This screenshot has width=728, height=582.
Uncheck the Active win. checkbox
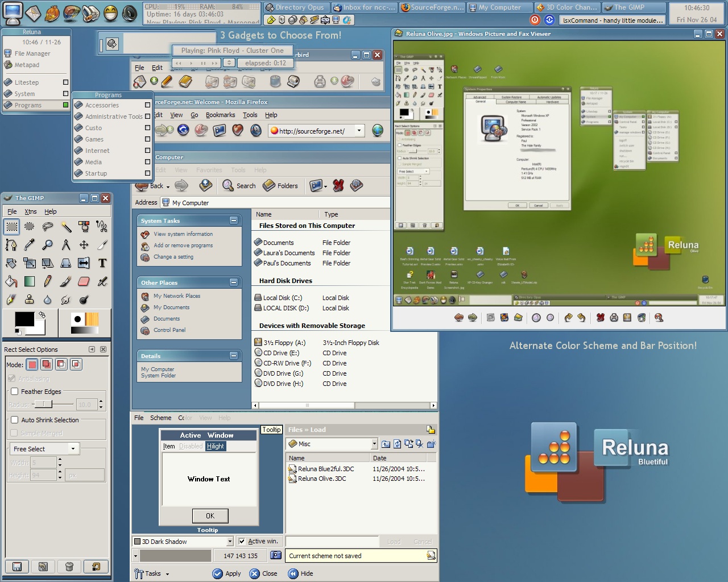point(242,542)
